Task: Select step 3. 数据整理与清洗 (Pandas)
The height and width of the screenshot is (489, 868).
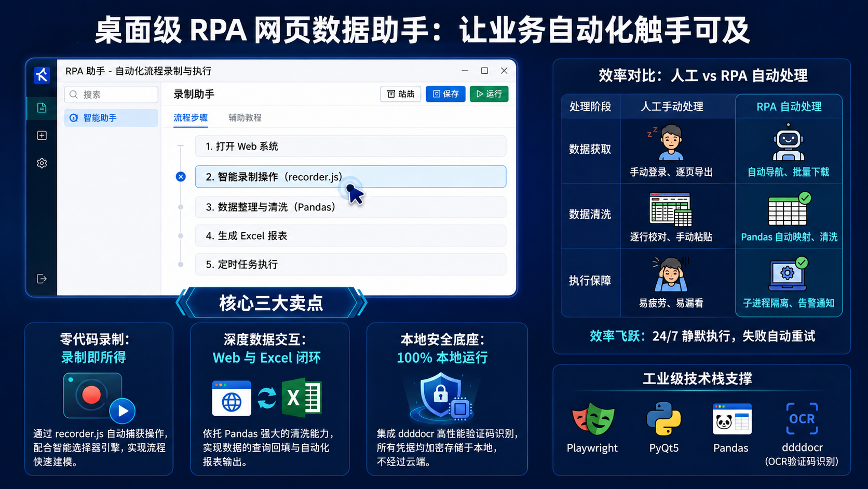Action: tap(350, 207)
